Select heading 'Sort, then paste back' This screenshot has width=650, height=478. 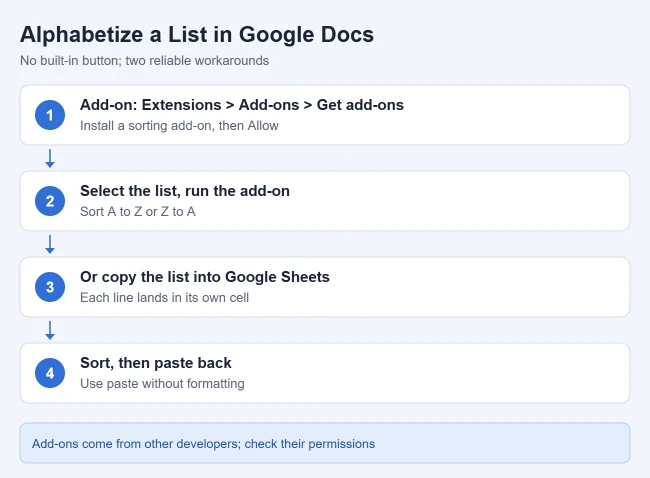pyautogui.click(x=155, y=363)
